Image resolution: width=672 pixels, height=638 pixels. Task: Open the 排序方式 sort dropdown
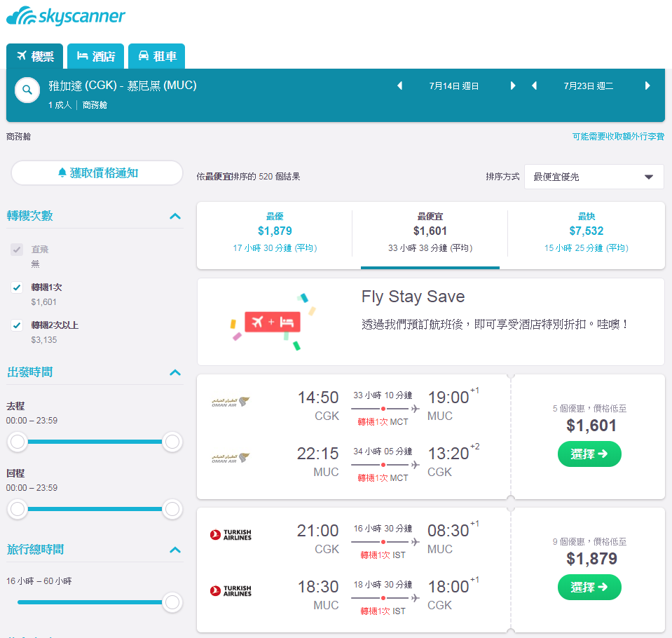point(594,177)
